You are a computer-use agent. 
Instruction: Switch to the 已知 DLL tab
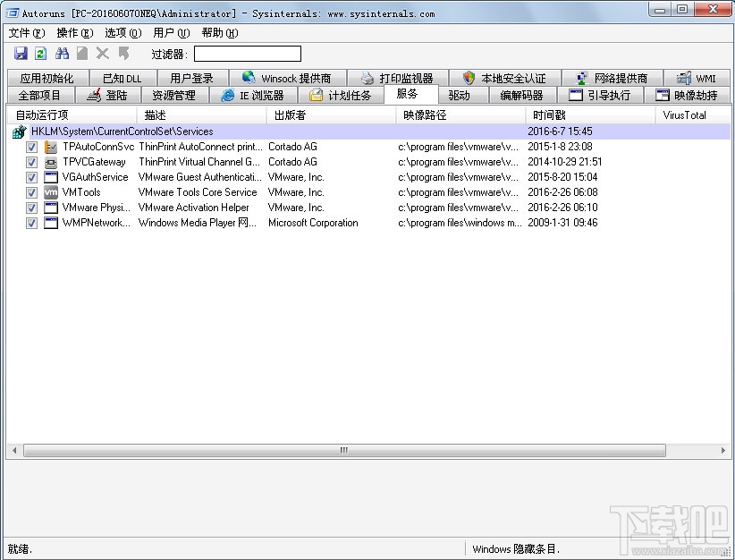(x=122, y=78)
